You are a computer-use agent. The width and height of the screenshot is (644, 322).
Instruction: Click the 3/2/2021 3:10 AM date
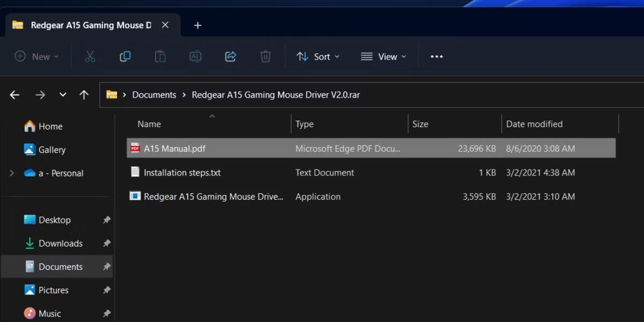coord(540,196)
